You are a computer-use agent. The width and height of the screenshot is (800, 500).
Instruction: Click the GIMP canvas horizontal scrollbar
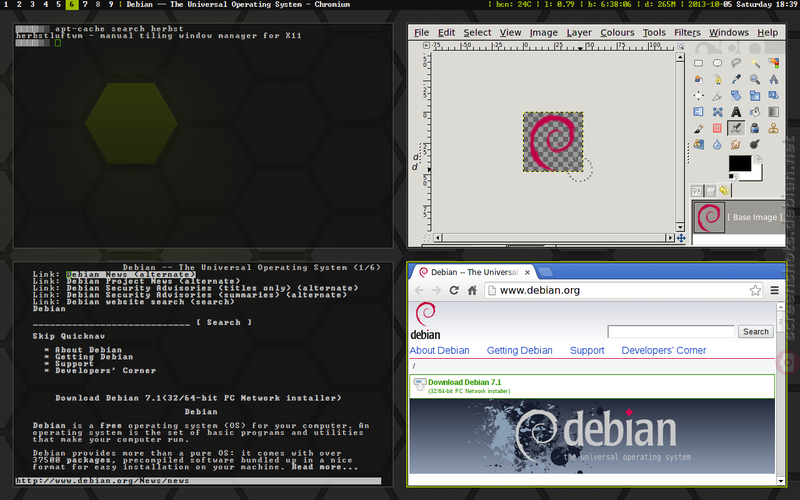point(554,238)
